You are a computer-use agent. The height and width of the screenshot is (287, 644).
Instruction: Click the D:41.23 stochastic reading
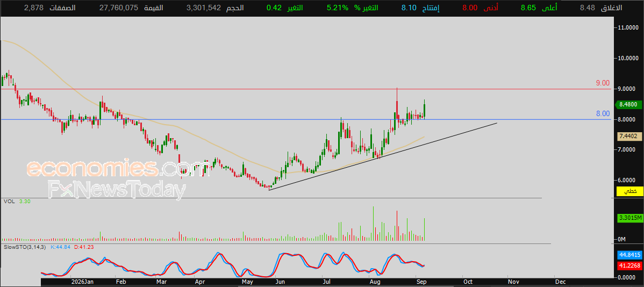pyautogui.click(x=84, y=247)
